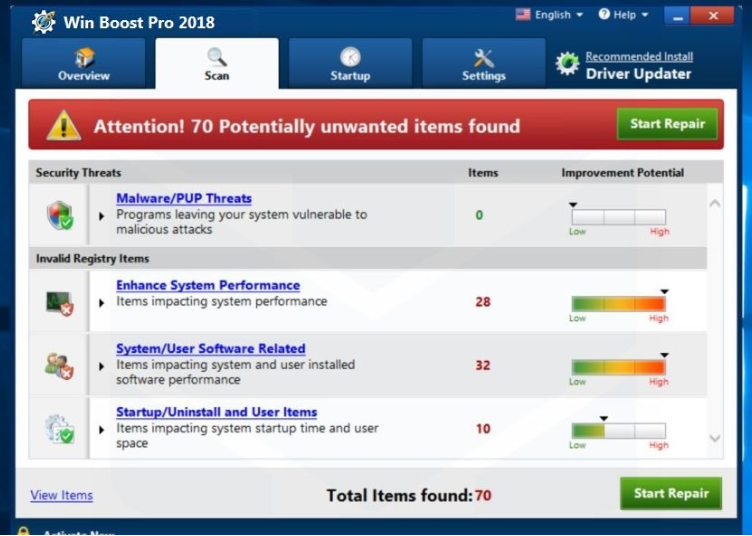This screenshot has height=536, width=752.
Task: Click the Driver Updater text
Action: point(638,74)
